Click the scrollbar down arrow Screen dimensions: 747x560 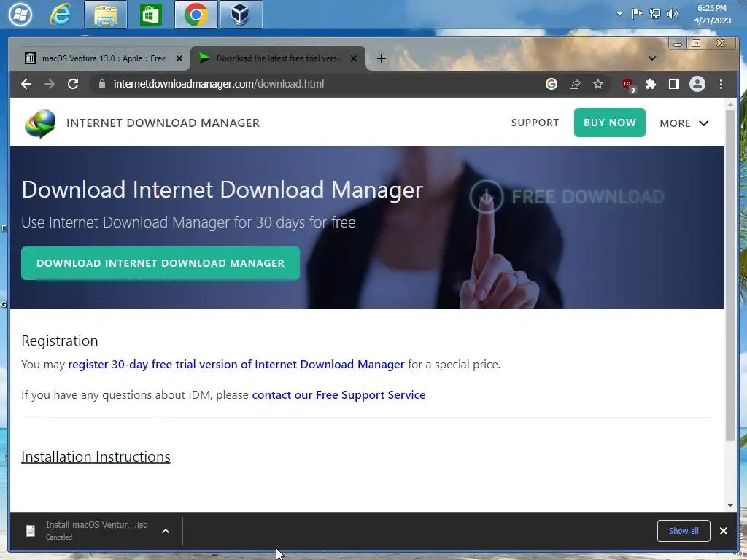click(731, 505)
